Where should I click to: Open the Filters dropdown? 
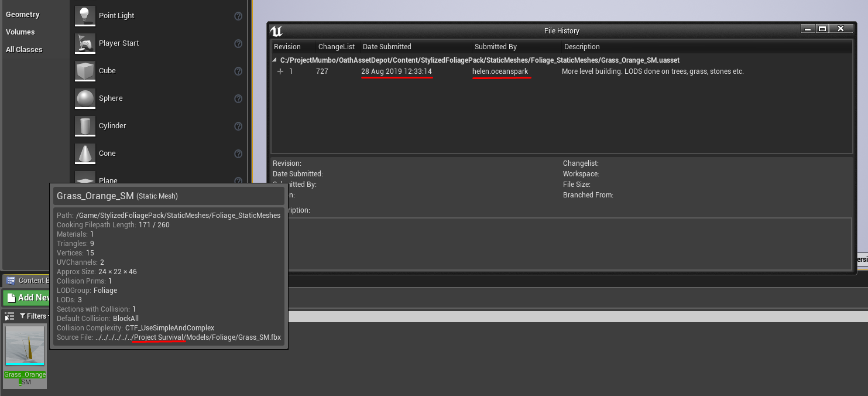click(35, 316)
